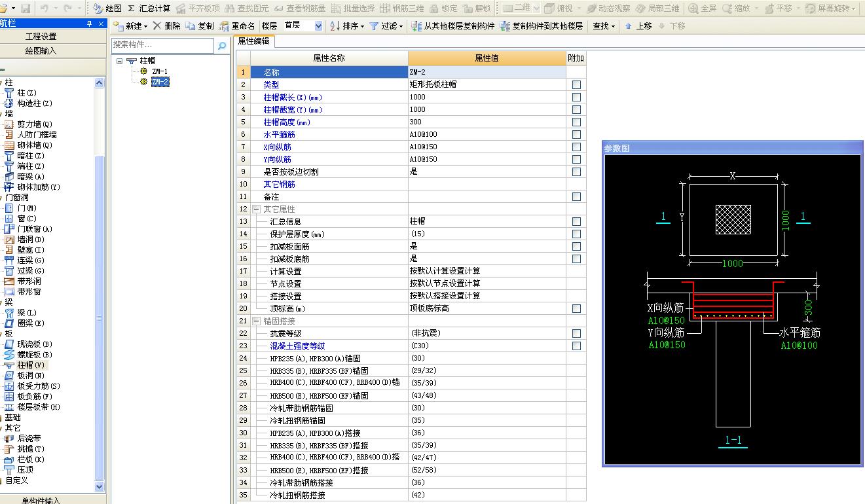Open 查看钢筋量 rebar quantity view
This screenshot has height=504, width=865.
[299, 9]
